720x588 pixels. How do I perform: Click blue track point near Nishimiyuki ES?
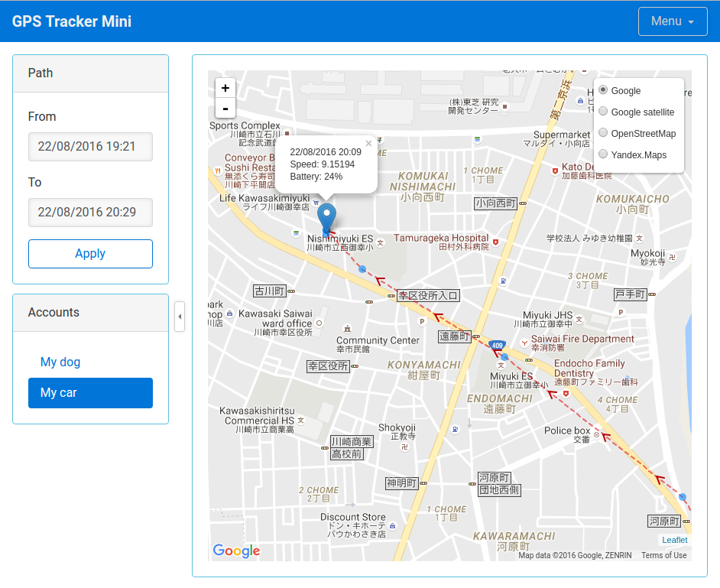[x=362, y=269]
